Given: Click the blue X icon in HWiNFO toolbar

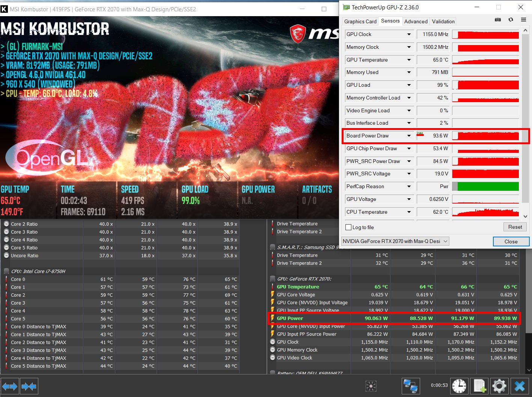Looking at the screenshot, I should coord(520,386).
